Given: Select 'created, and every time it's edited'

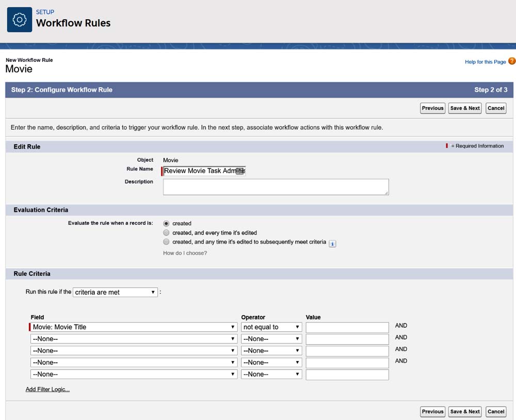Looking at the screenshot, I should click(x=166, y=233).
